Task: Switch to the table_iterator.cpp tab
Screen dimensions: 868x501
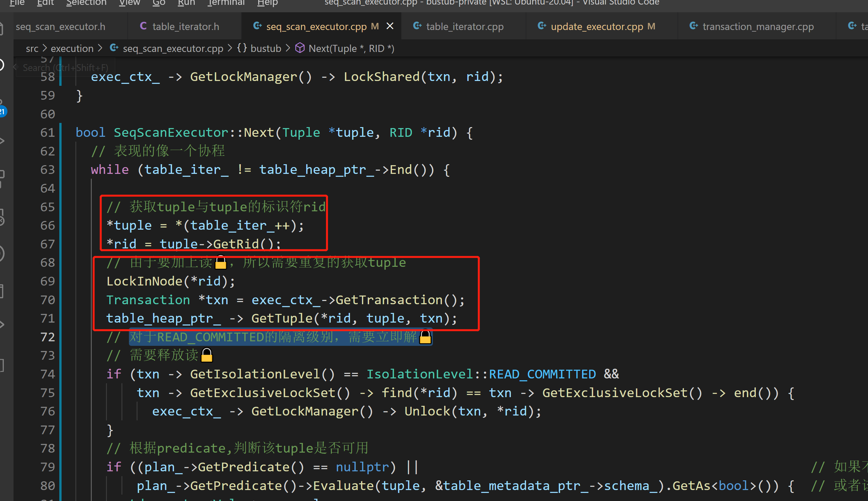Action: [464, 26]
